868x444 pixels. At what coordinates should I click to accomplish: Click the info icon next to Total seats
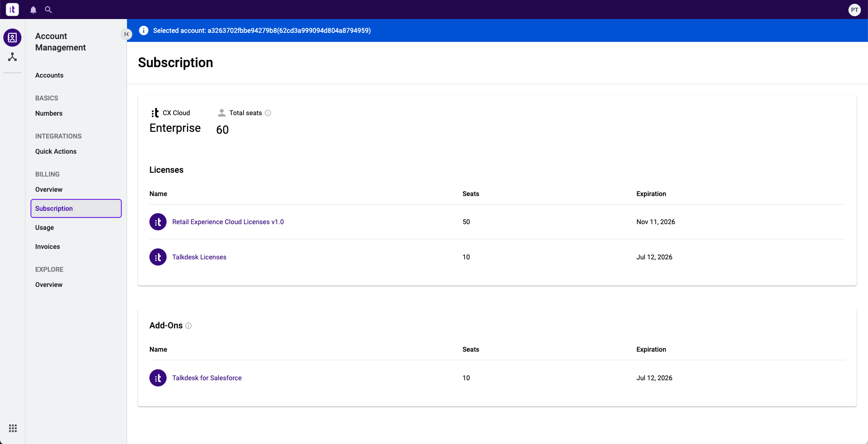pos(268,113)
